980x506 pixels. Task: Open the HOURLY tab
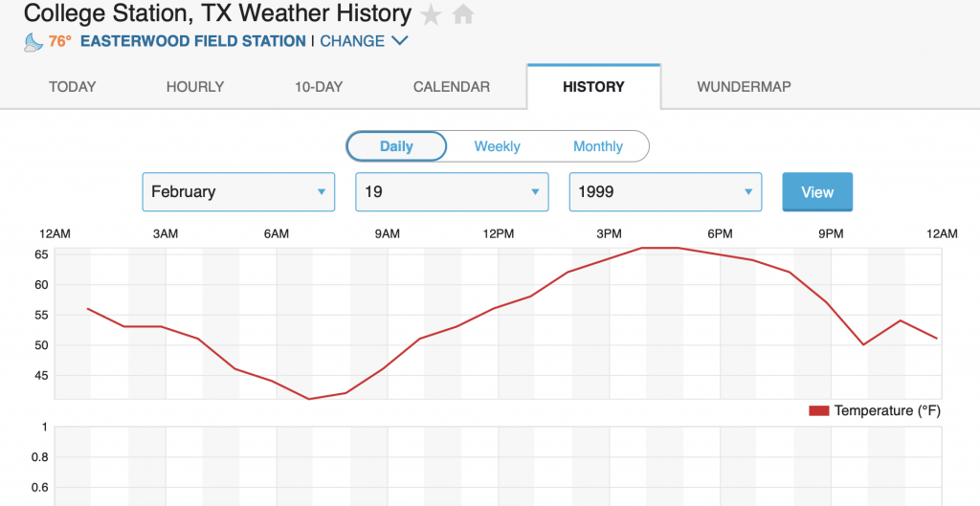(195, 87)
